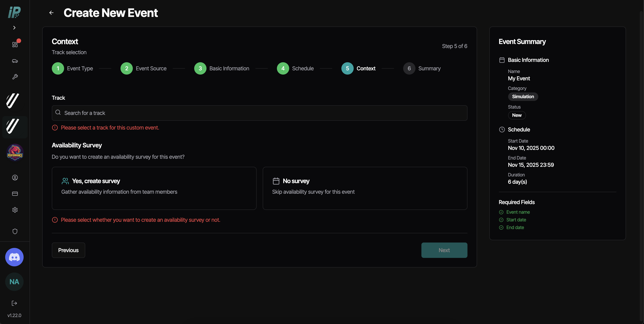Open the wrench tools icon in the sidebar

pos(15,77)
